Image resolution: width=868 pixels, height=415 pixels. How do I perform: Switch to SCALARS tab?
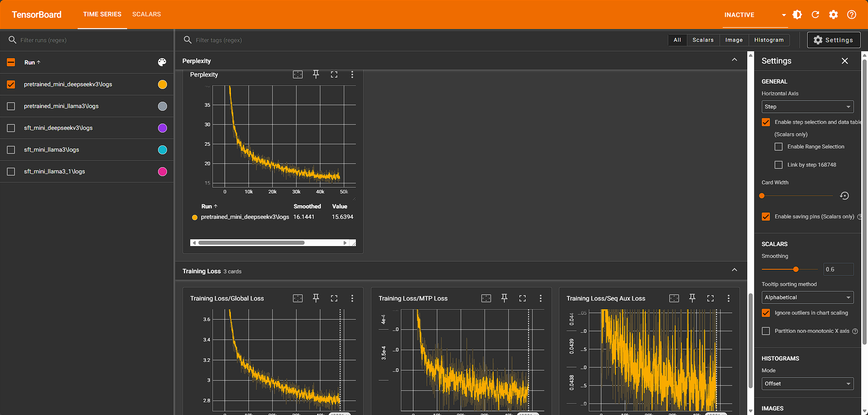[x=147, y=15]
